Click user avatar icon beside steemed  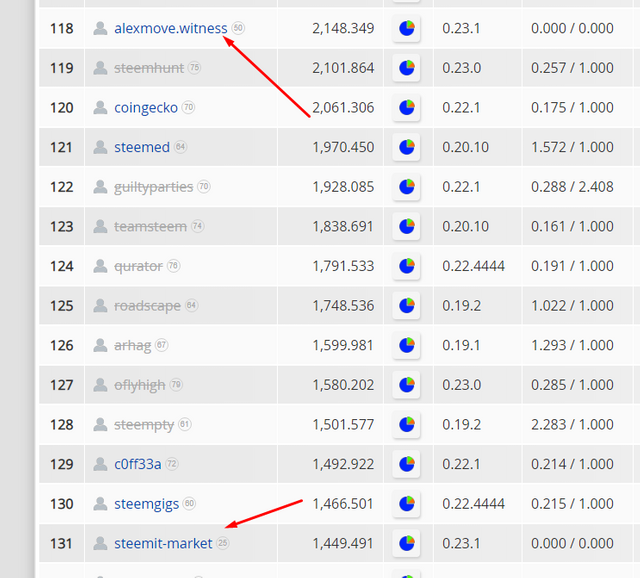click(x=100, y=147)
